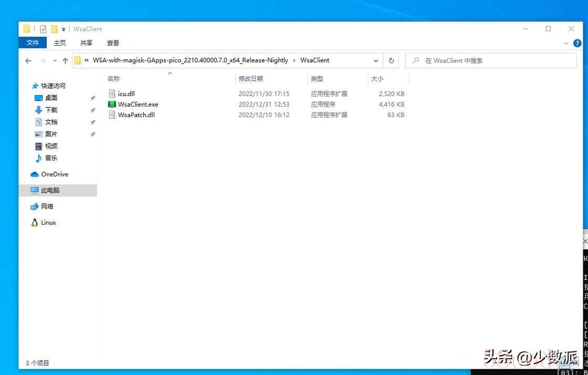Viewport: 588px width, 375px height.
Task: Switch to the 查看 ribbon tab
Action: (x=113, y=43)
